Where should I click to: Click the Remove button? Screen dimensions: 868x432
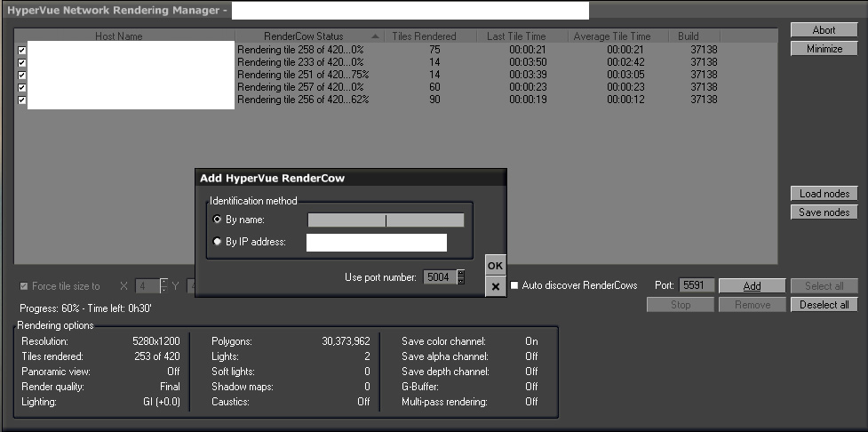[752, 305]
